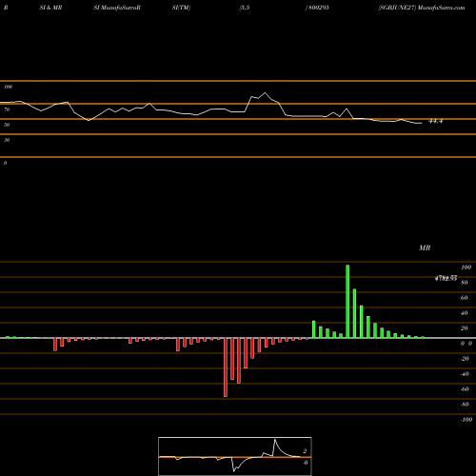Select the RSI axis label 30
476x476 pixels.
tap(7, 140)
